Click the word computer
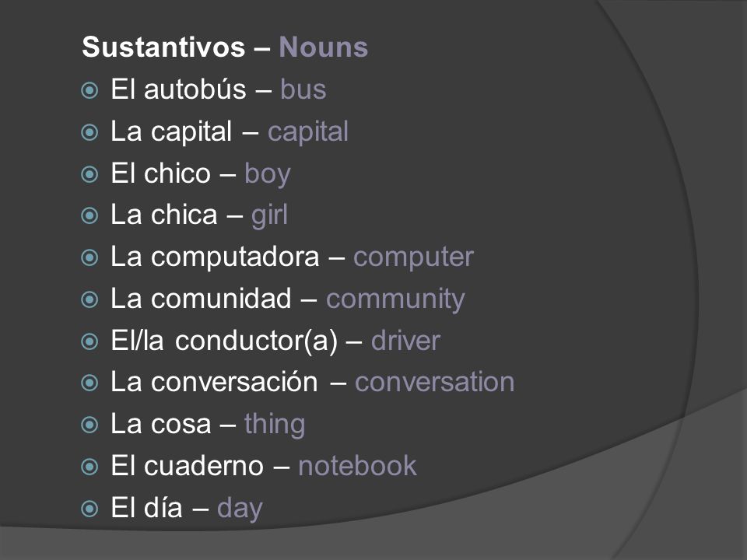The height and width of the screenshot is (560, 747). [413, 258]
